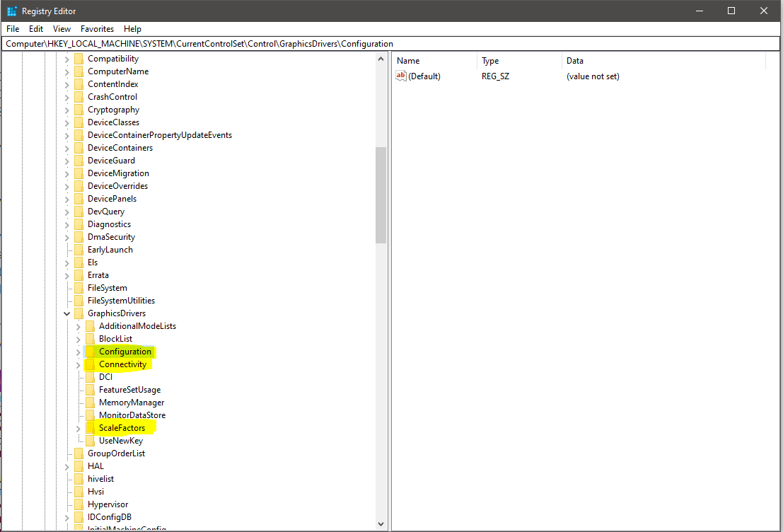Select the Connectivity folder icon
The width and height of the screenshot is (783, 532).
[x=90, y=364]
